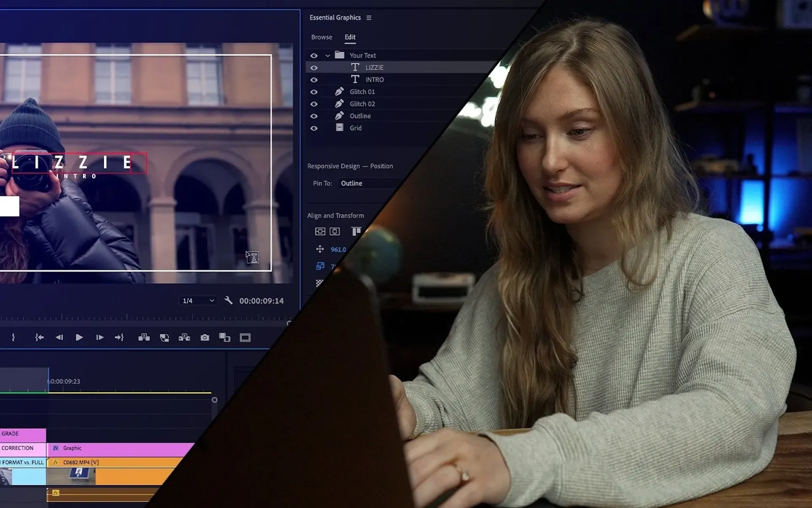This screenshot has width=812, height=508.
Task: Click the Align Top icon
Action: click(x=356, y=231)
